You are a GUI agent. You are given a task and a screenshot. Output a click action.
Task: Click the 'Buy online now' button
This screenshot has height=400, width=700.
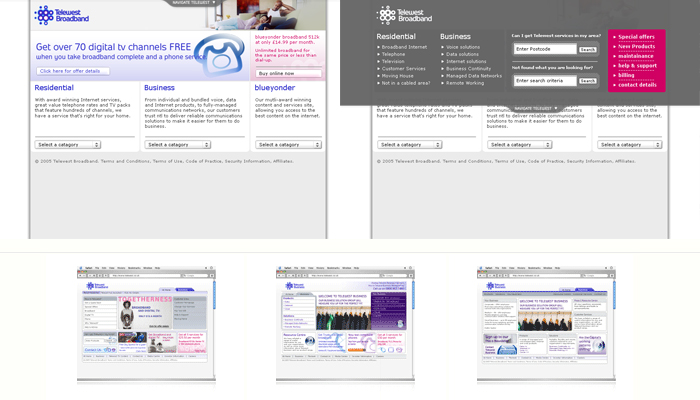(288, 73)
